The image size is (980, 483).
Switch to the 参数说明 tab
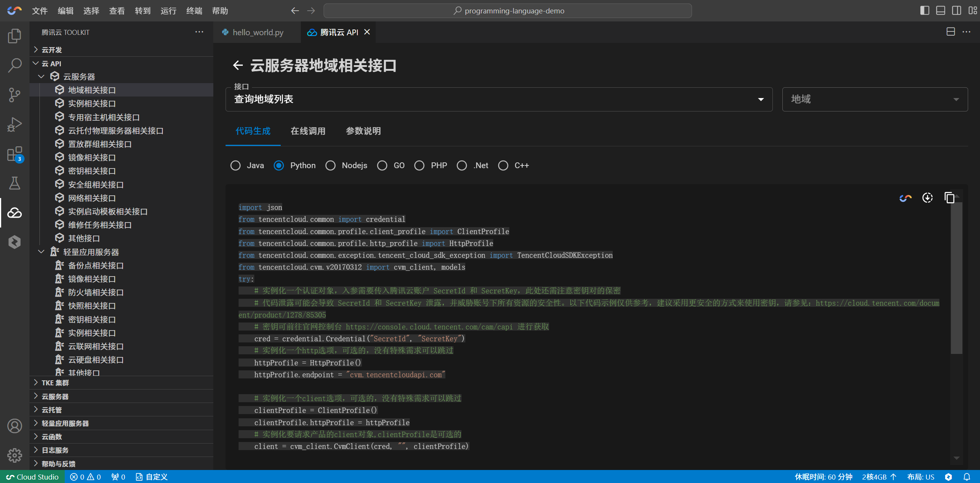[363, 131]
